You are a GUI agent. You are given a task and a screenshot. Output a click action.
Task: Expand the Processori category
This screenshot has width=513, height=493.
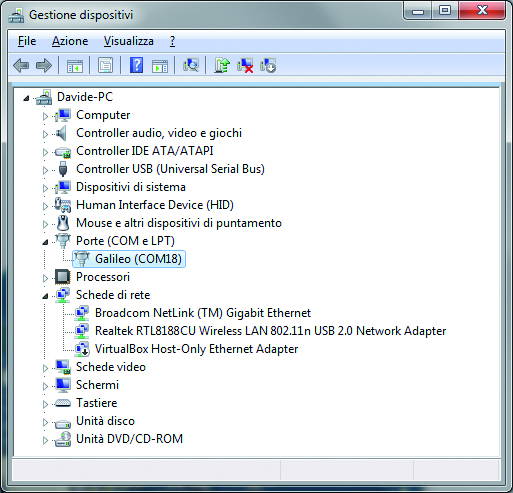click(45, 278)
